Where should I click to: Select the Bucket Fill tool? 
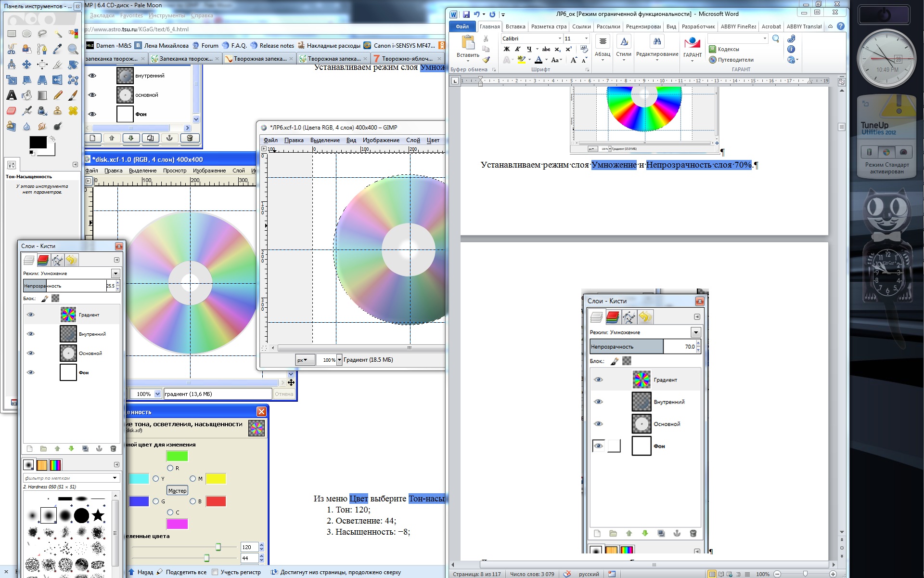click(x=27, y=95)
